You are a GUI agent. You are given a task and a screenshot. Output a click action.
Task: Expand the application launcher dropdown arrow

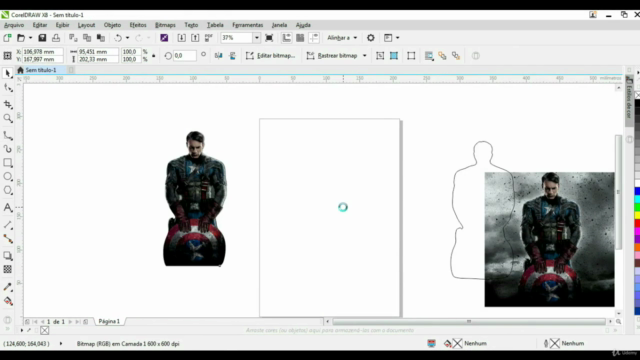[x=398, y=38]
